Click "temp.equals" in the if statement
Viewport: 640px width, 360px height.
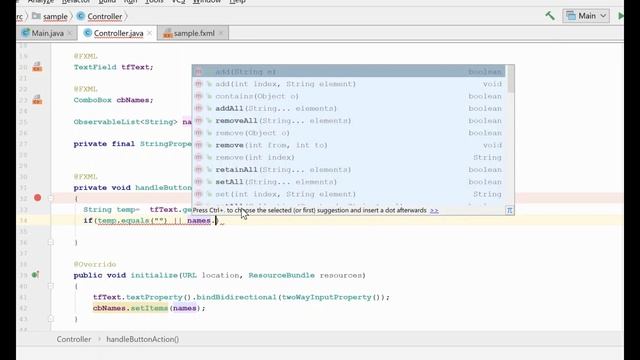point(124,221)
